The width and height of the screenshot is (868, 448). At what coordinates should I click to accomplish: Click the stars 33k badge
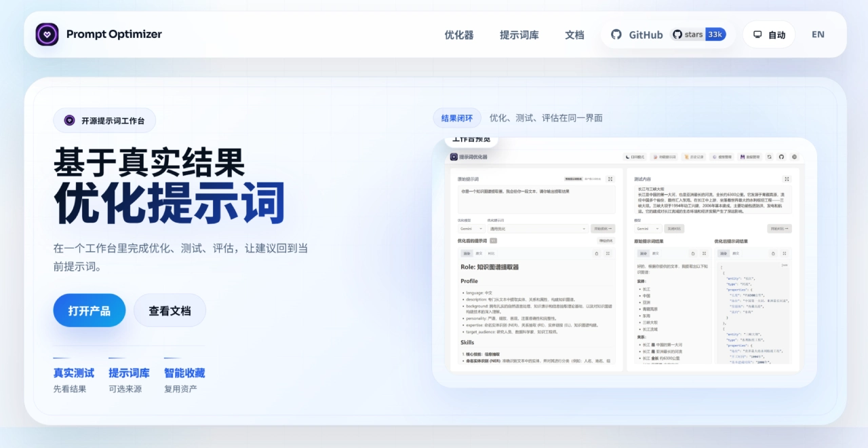tap(698, 35)
